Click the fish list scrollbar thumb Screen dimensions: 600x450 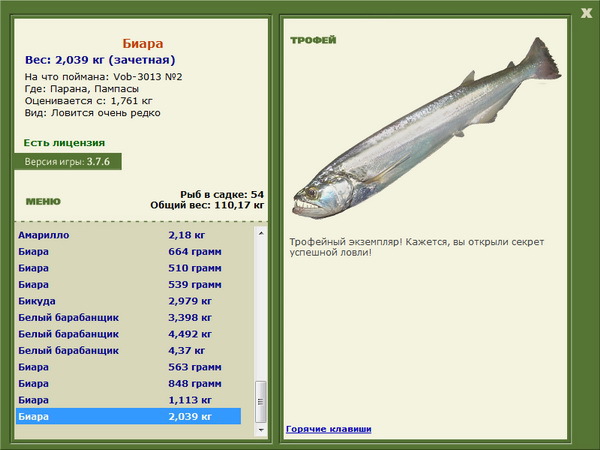261,401
